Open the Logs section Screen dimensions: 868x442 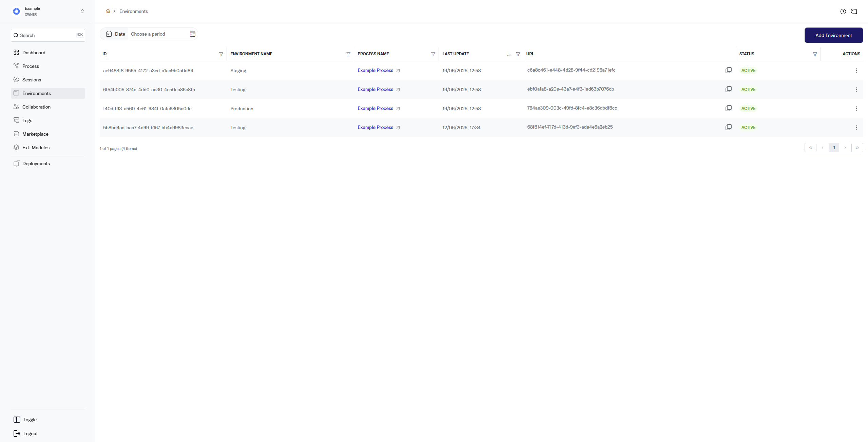coord(48,120)
